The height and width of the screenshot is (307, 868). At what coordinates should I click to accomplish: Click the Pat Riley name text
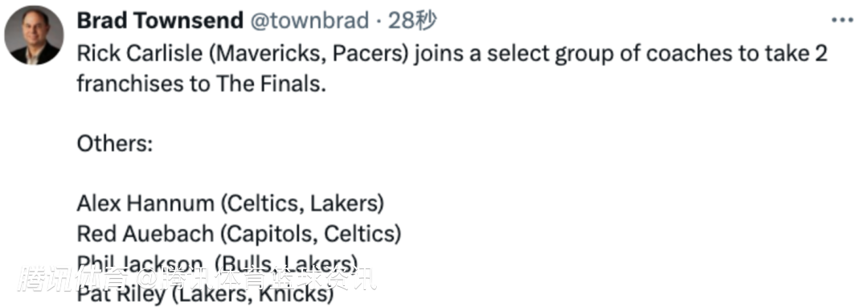(121, 293)
